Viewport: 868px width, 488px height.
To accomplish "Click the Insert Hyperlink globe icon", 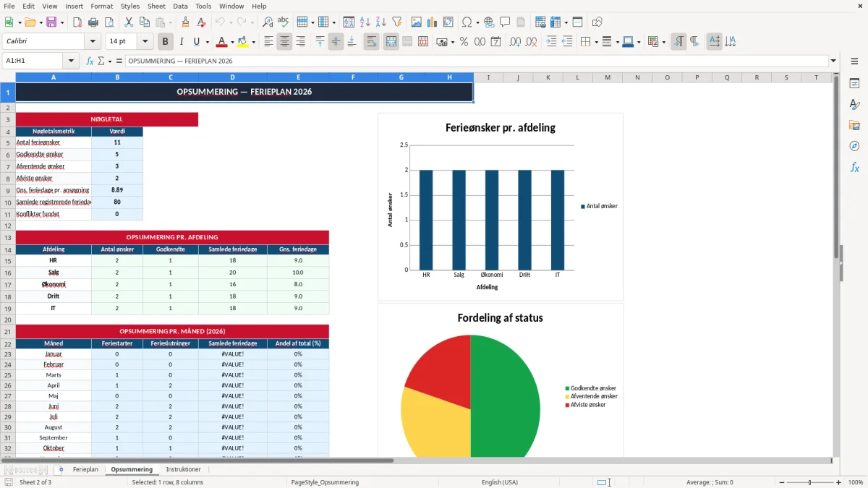I will click(x=489, y=22).
